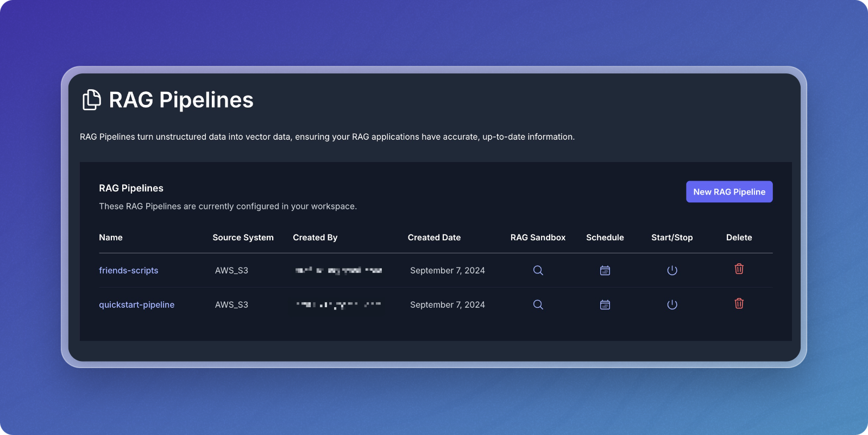Select AWS_S3 source in quickstart-pipeline row
This screenshot has height=435, width=868.
[231, 304]
